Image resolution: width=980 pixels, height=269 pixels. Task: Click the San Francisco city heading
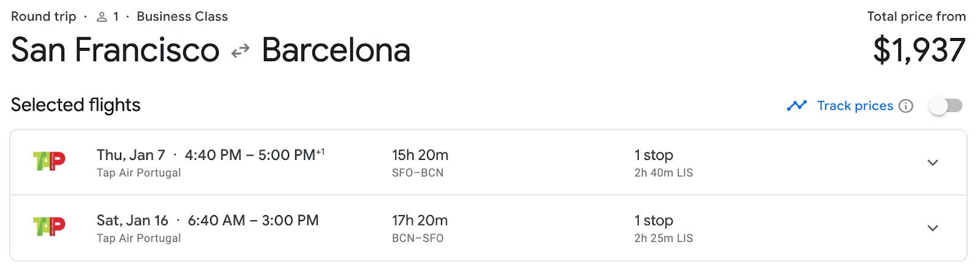click(x=115, y=50)
